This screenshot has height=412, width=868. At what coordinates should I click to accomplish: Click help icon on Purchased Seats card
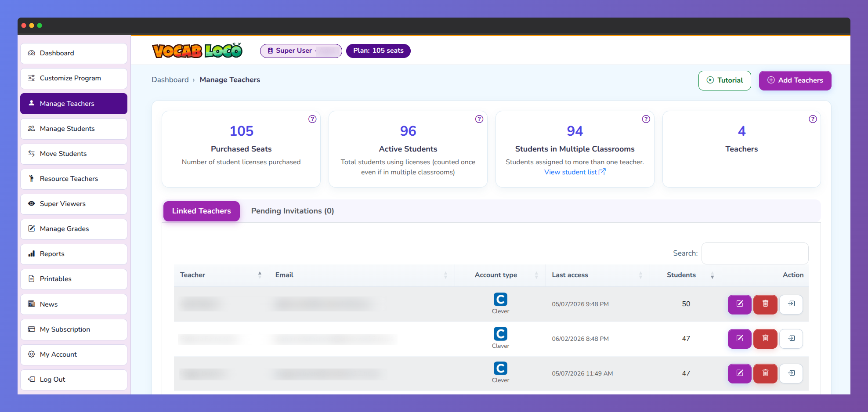(x=312, y=119)
